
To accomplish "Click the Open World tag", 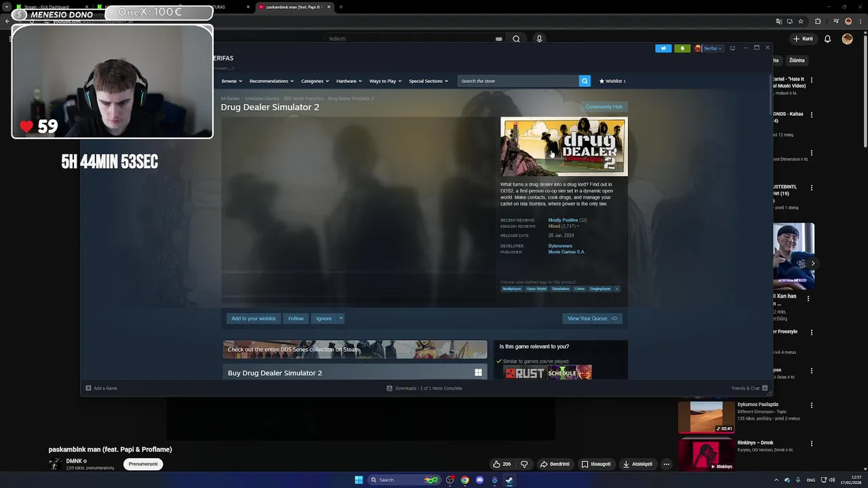I will [x=536, y=289].
